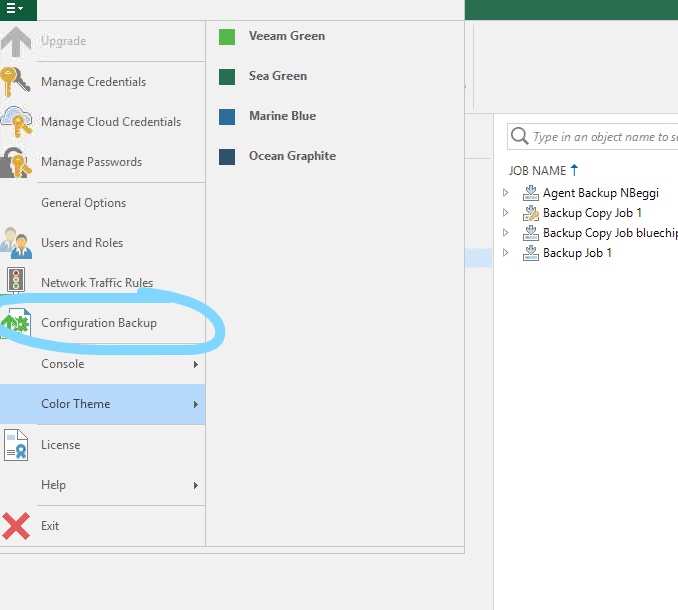Choose Manage Passwords menu entry
Screen dimensions: 678x610
point(102,162)
